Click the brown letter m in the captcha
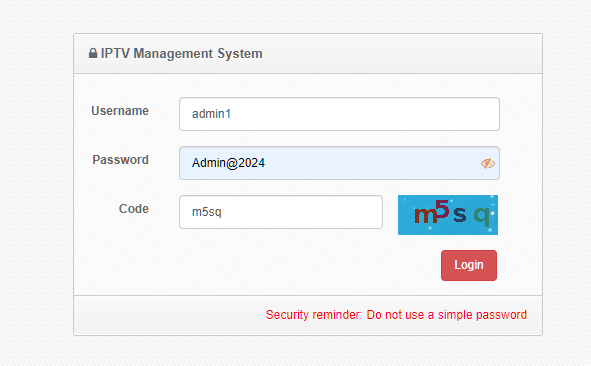Viewport: 591px width, 366px height. 425,216
